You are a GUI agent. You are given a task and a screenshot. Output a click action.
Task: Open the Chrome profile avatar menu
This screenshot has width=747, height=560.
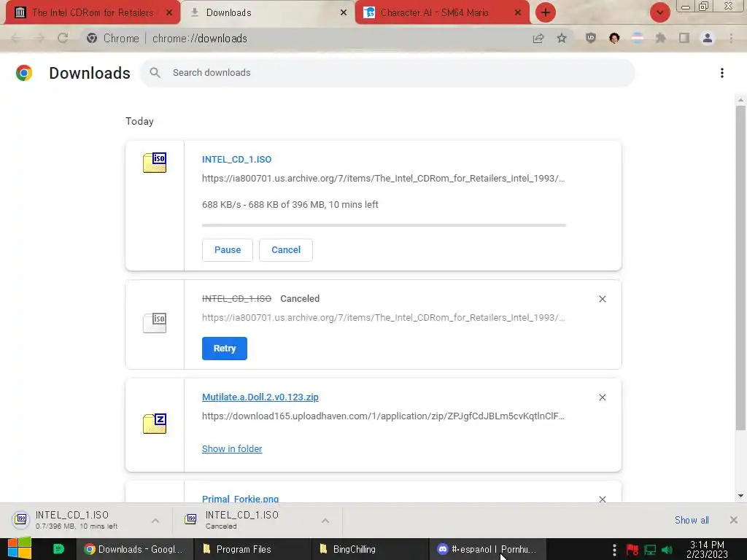708,38
